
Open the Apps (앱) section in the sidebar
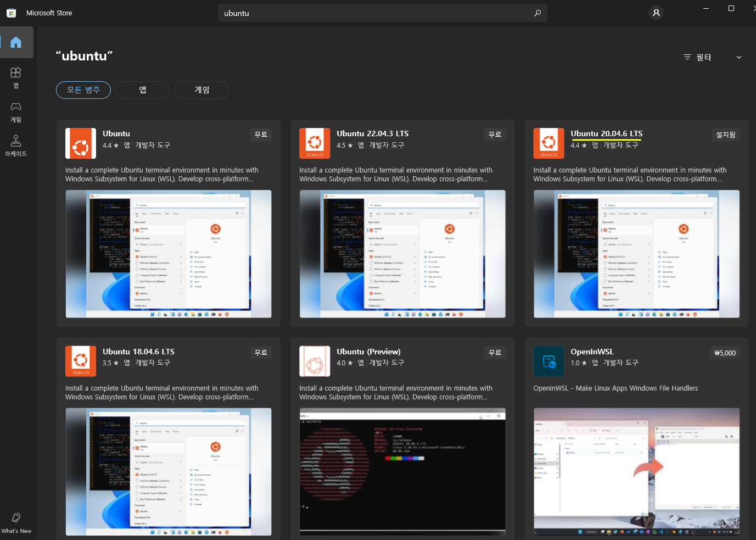point(16,77)
